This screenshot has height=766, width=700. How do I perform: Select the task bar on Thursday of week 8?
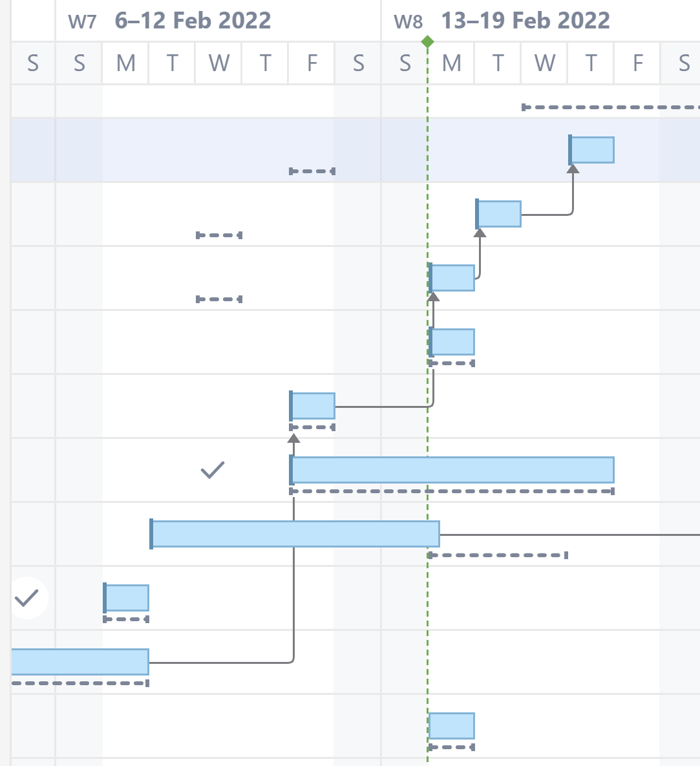[591, 150]
